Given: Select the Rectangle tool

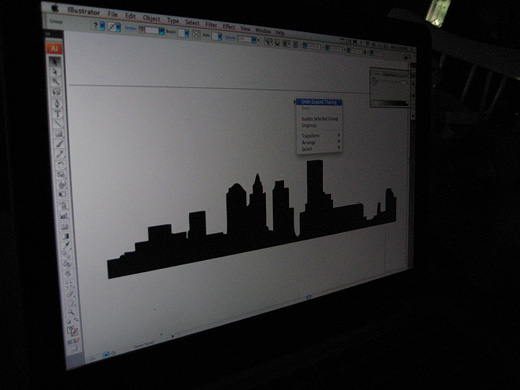Looking at the screenshot, I should [59, 134].
